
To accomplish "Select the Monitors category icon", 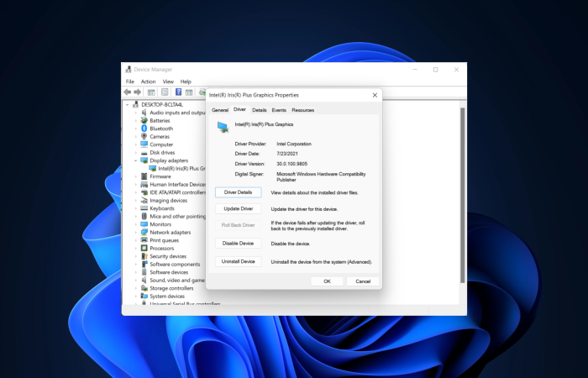I will 144,224.
